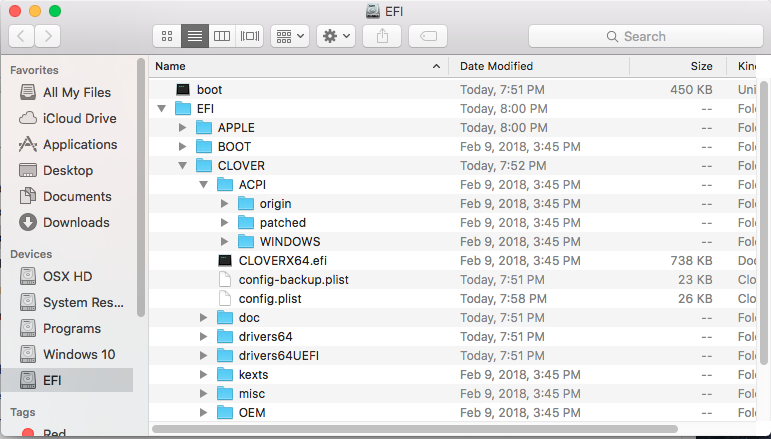Expand the misc folder
Viewport: 771px width, 439px height.
coord(204,394)
